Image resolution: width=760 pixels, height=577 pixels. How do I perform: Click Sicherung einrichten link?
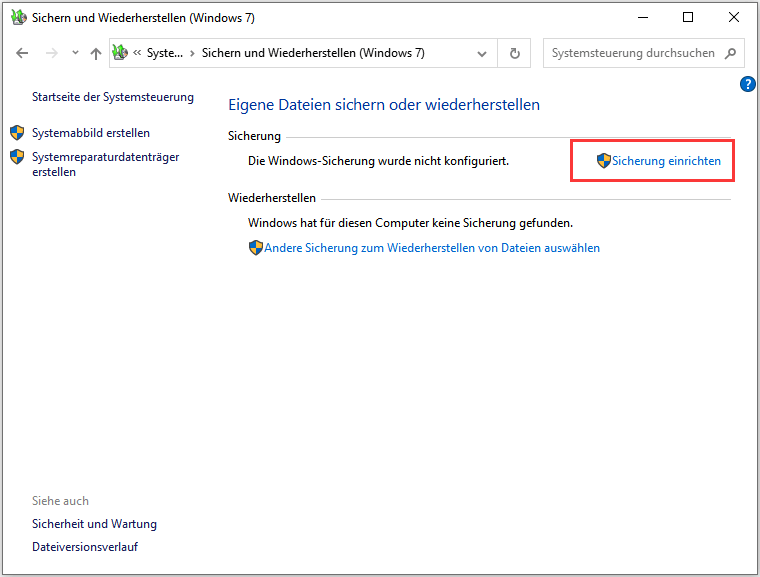(x=666, y=161)
